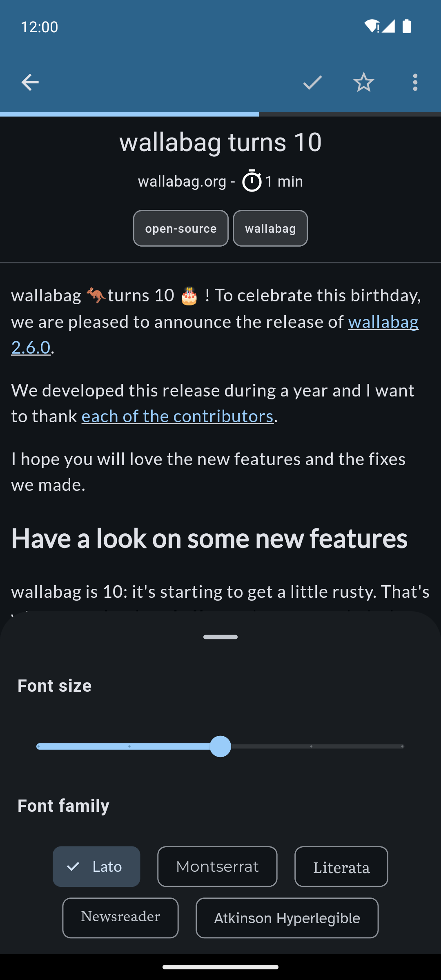Open the open-source tag
441x980 pixels.
181,228
